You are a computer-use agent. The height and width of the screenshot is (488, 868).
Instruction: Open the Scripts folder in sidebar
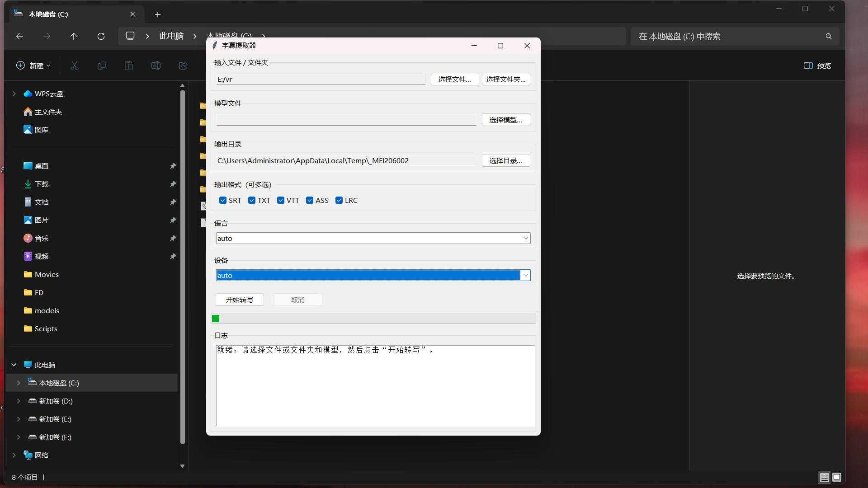click(x=46, y=328)
